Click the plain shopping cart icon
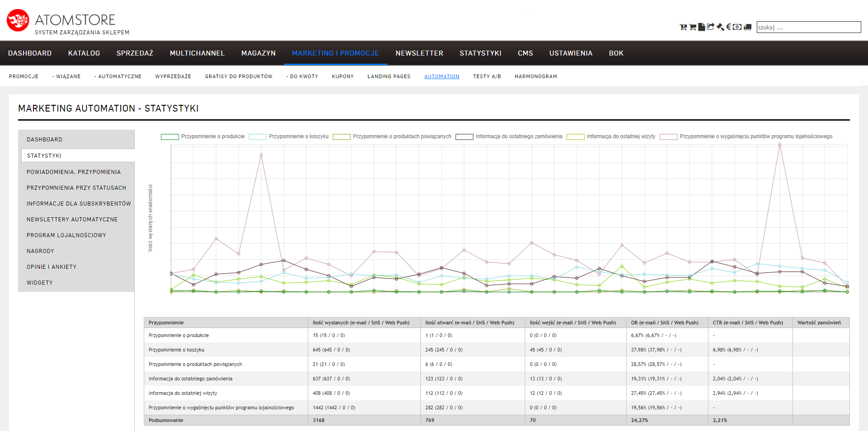Viewport: 868px width, 431px height. [x=693, y=27]
